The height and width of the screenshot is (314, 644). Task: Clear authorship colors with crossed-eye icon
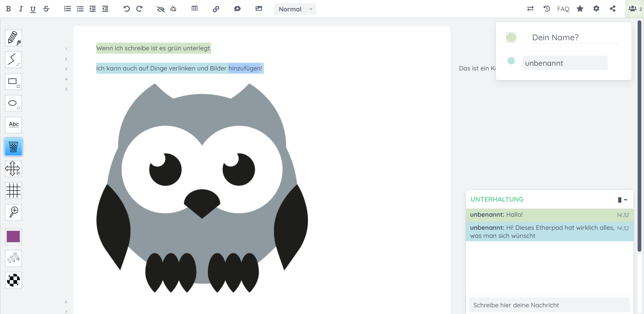161,9
